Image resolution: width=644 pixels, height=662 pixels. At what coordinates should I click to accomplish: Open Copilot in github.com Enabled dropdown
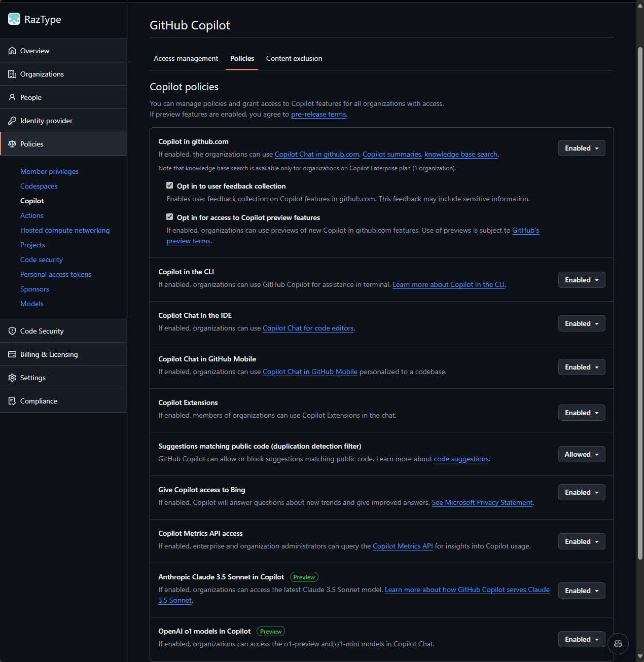[x=581, y=148]
